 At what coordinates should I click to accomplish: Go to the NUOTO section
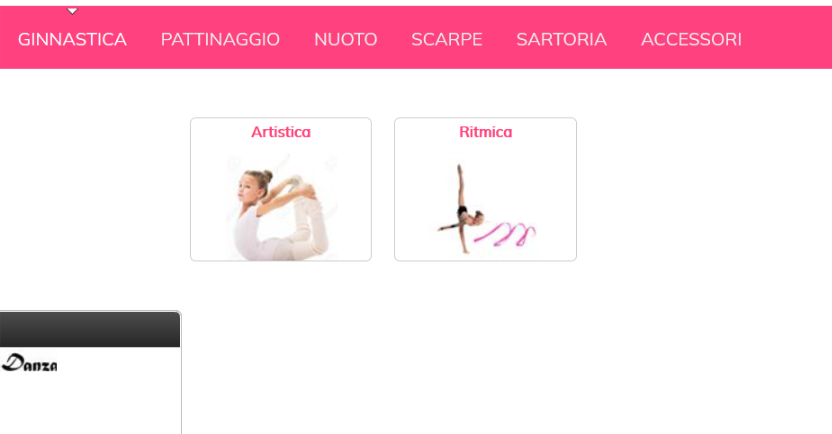coord(345,39)
